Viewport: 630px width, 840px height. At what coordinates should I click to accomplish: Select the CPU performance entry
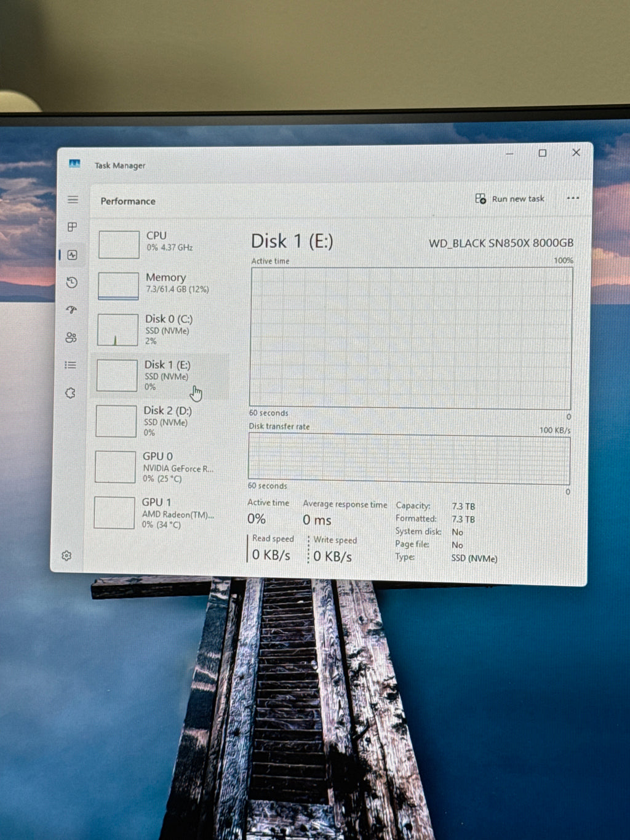[x=162, y=244]
